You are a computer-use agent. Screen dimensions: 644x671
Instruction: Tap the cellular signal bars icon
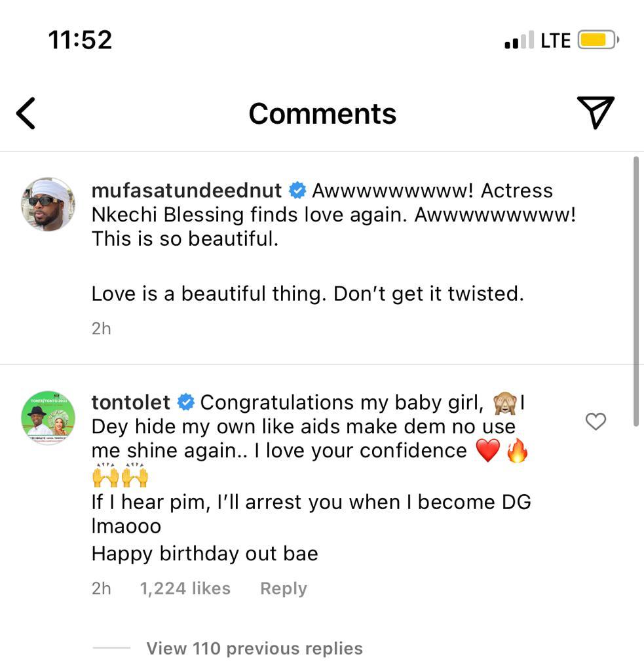pos(520,41)
